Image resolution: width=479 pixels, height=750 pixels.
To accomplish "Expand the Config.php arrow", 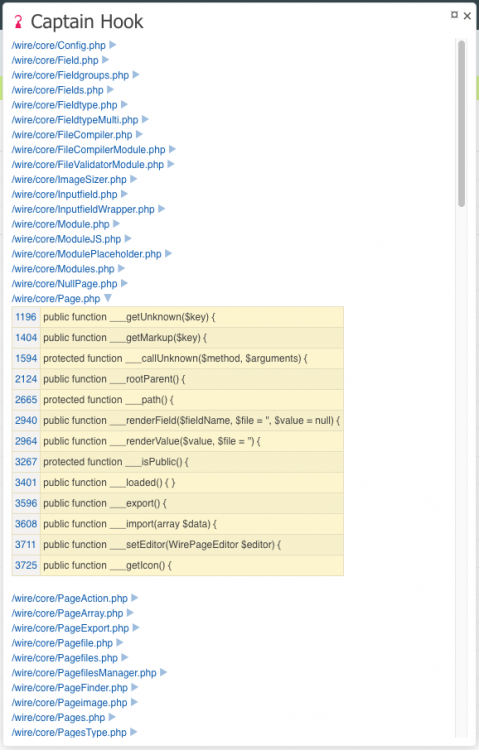I will tap(112, 45).
